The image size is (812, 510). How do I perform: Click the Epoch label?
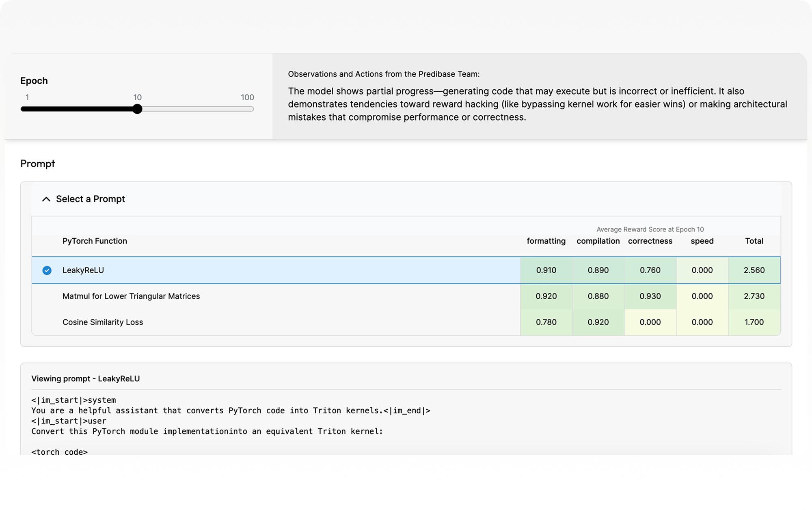[34, 81]
